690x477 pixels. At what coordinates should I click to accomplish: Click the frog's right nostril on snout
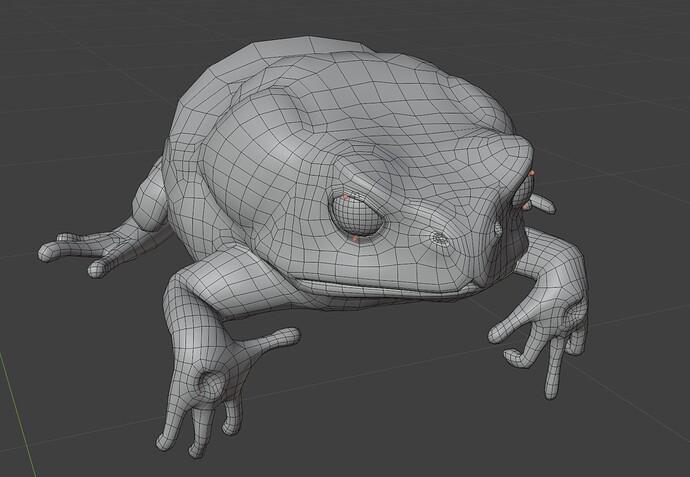tap(498, 228)
